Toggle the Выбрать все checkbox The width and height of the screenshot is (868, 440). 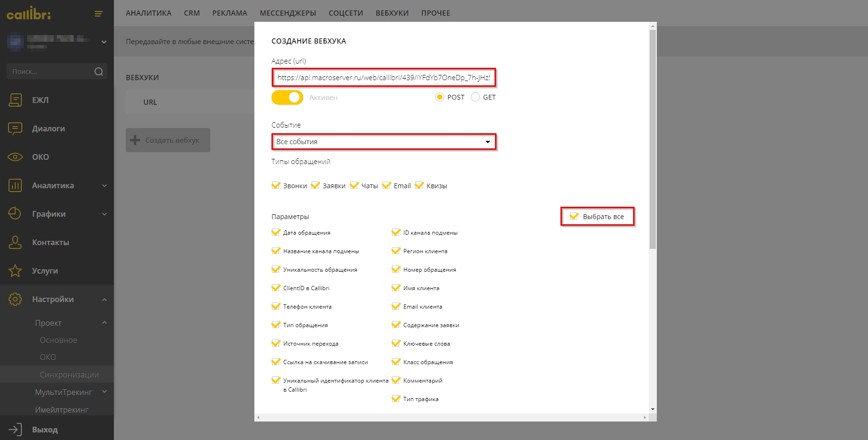tap(574, 216)
